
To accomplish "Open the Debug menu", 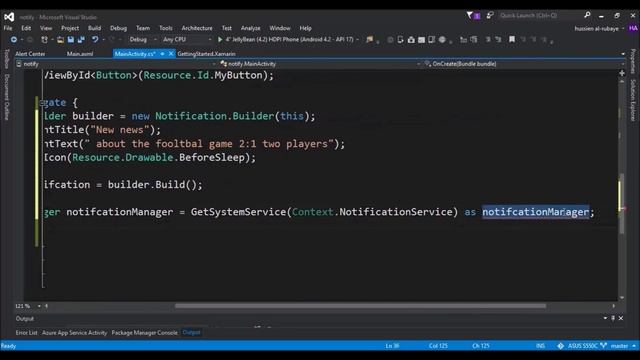I will pos(118,28).
